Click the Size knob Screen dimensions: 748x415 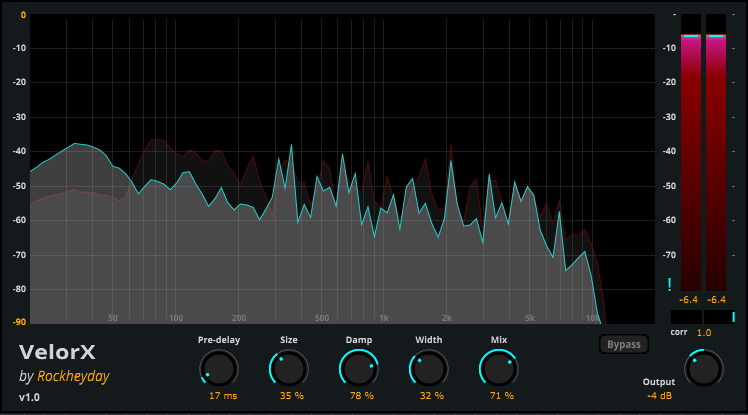pos(288,369)
